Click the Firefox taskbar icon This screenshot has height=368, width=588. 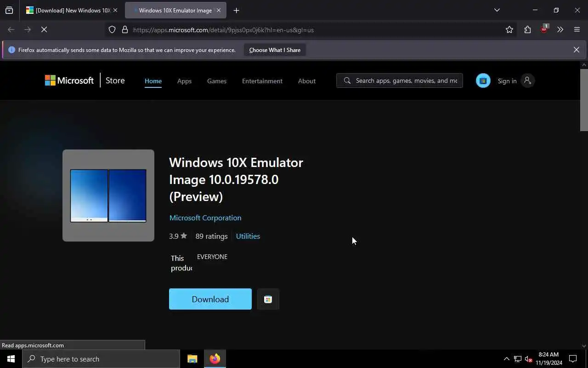(x=215, y=359)
